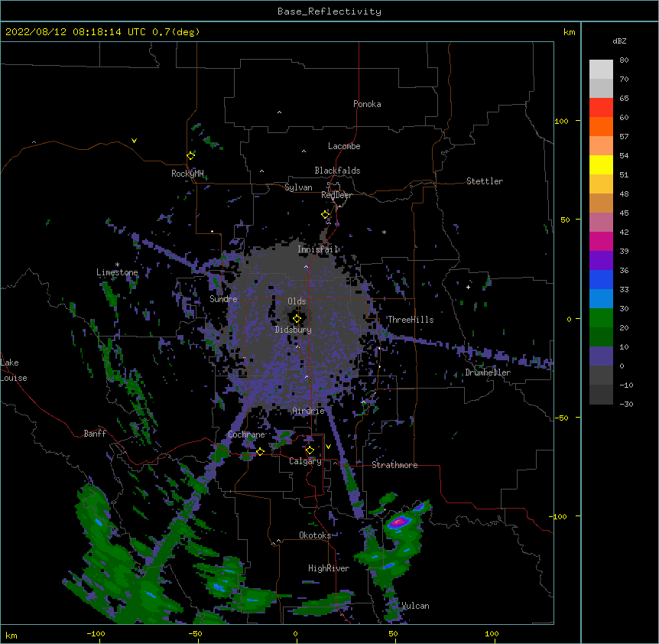Viewport: 659px width, 644px height.
Task: Click the Vulcan label
Action: [x=415, y=606]
